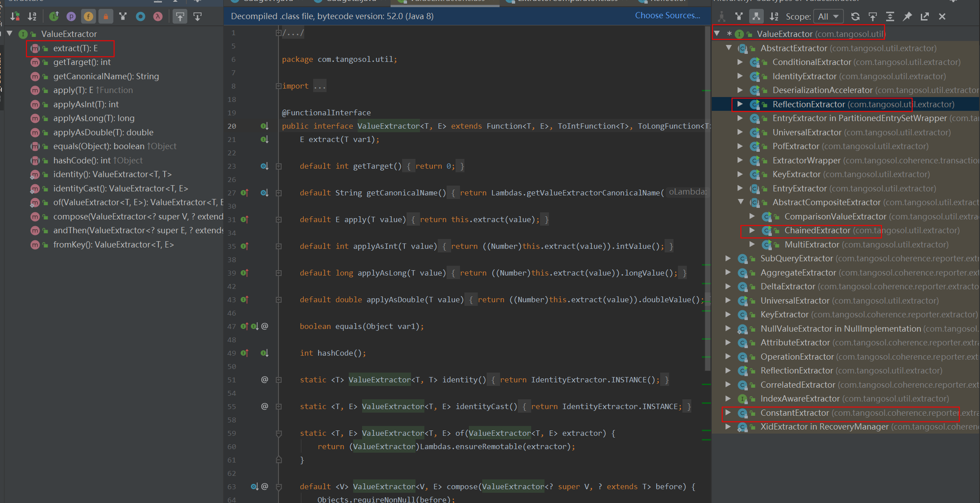Collapse ValueExtractor root in Hierarchy tree
This screenshot has height=503, width=980.
tap(717, 33)
